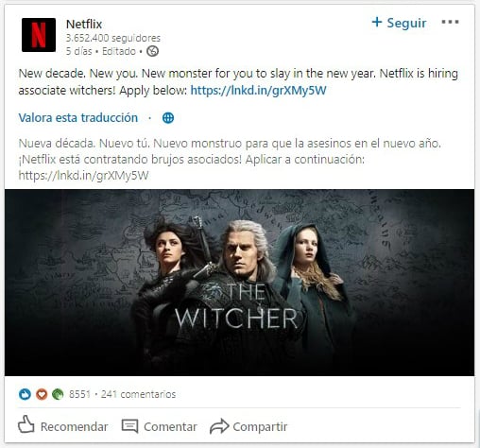Click the blue translation globe icon

click(x=168, y=118)
